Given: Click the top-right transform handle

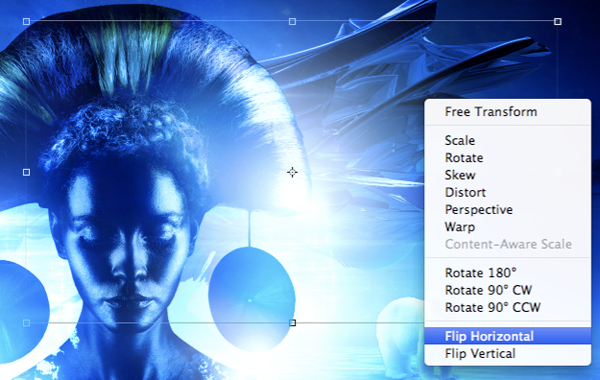Looking at the screenshot, I should pos(558,21).
